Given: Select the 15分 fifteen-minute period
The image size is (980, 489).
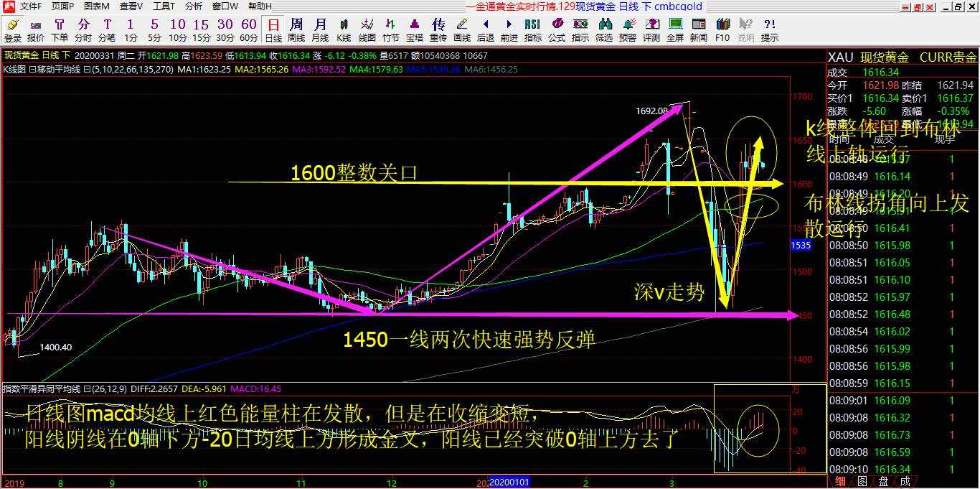Looking at the screenshot, I should pos(202,30).
